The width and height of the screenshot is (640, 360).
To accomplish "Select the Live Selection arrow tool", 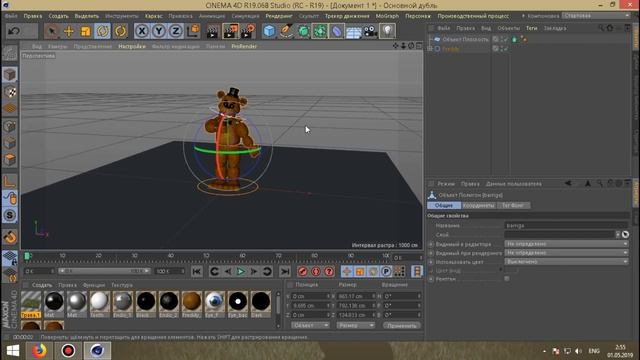I will [51, 31].
